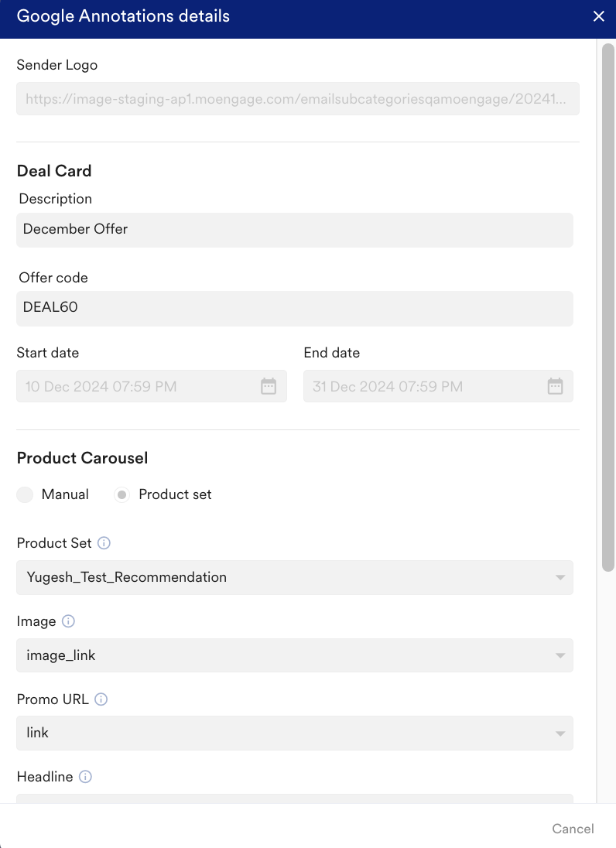
Task: Click the Headline dropdown field
Action: point(294,799)
